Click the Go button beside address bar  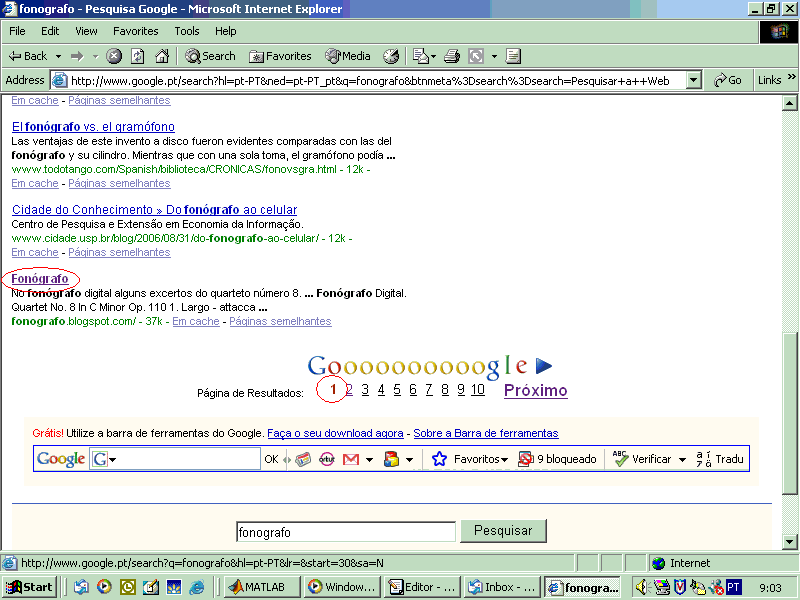coord(728,80)
